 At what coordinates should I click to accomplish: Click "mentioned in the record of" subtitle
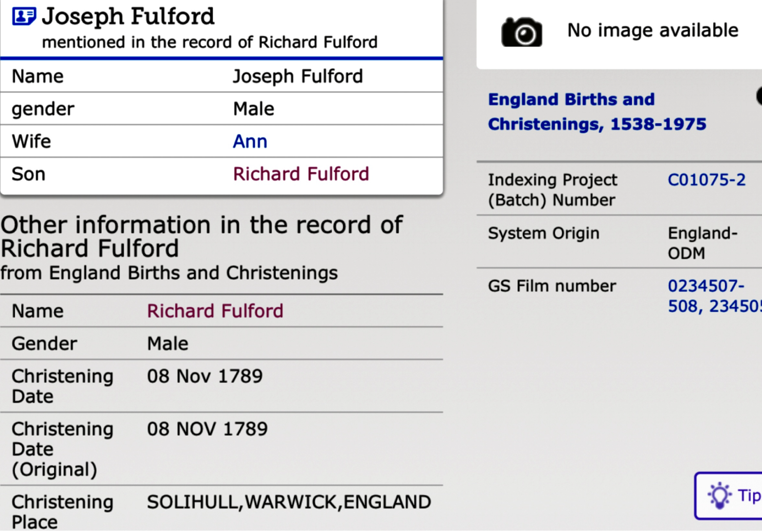click(x=209, y=42)
